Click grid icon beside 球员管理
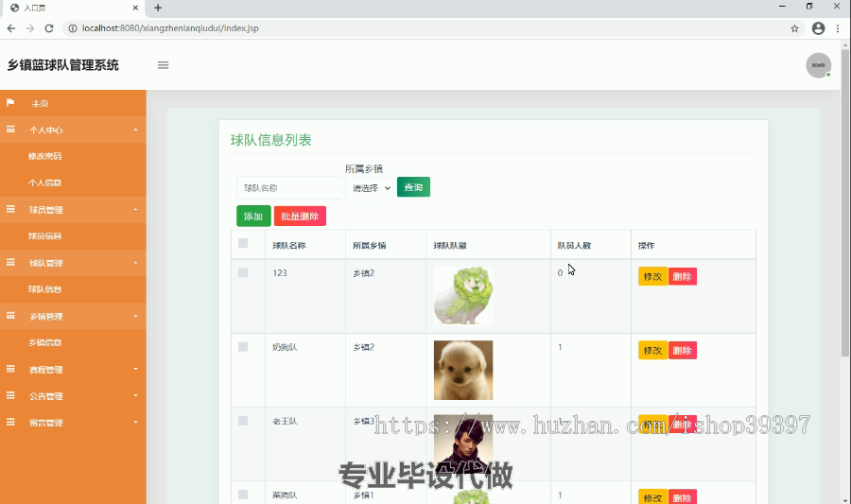The height and width of the screenshot is (504, 851). click(10, 209)
